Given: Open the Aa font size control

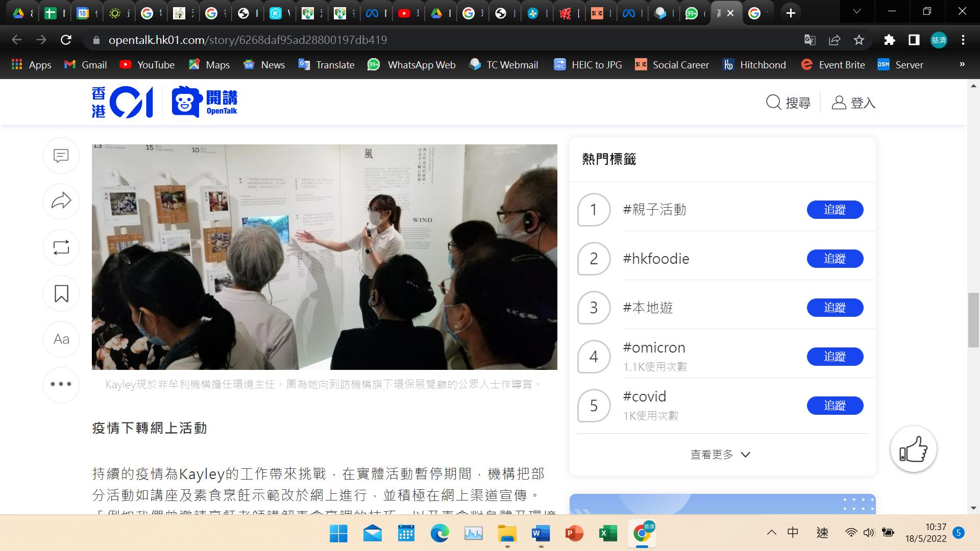Looking at the screenshot, I should (x=61, y=339).
